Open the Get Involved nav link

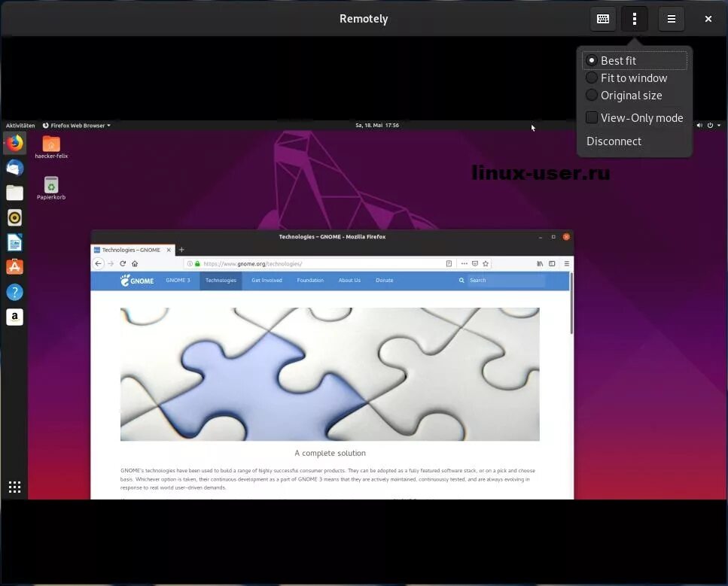pyautogui.click(x=267, y=281)
